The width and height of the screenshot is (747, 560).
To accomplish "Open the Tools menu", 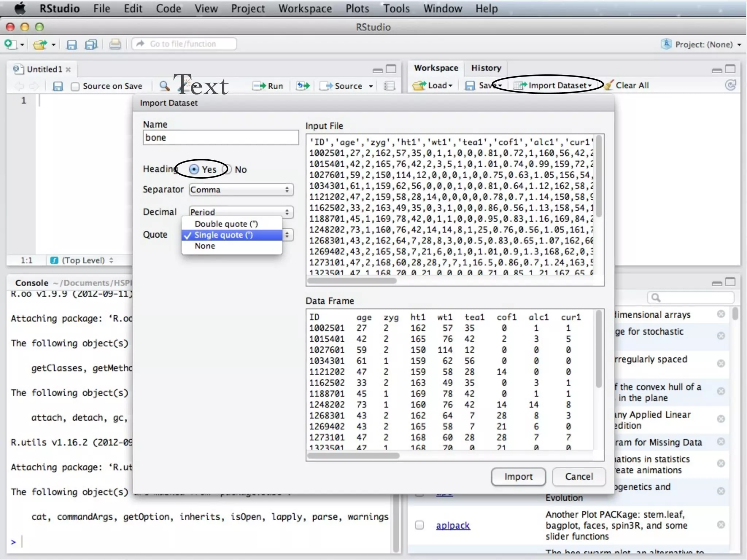I will pyautogui.click(x=396, y=8).
